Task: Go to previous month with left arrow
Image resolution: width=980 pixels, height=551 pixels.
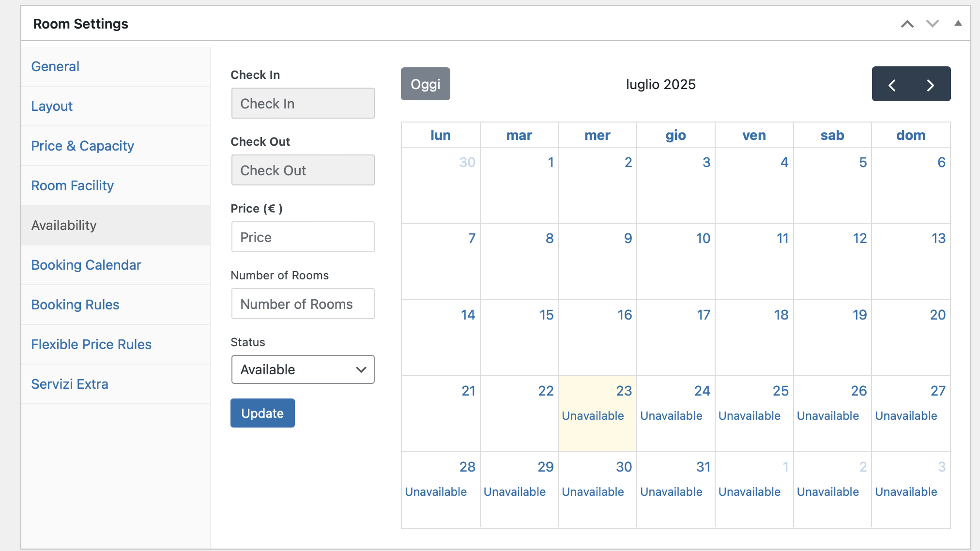Action: click(892, 84)
